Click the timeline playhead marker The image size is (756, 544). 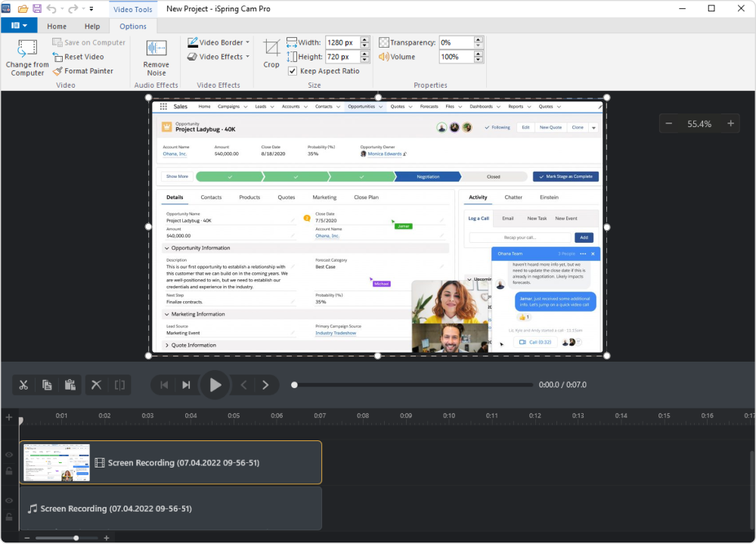point(20,421)
